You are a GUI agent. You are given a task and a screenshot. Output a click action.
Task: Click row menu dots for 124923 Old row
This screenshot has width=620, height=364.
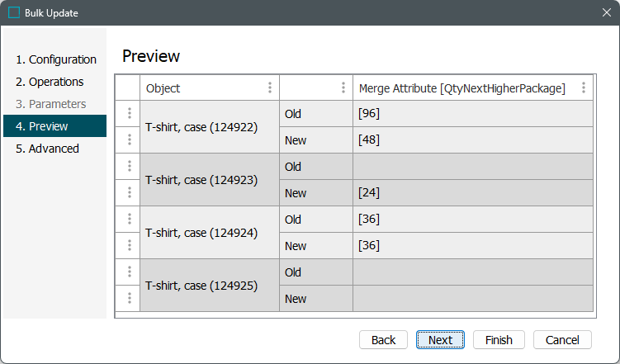click(x=129, y=167)
